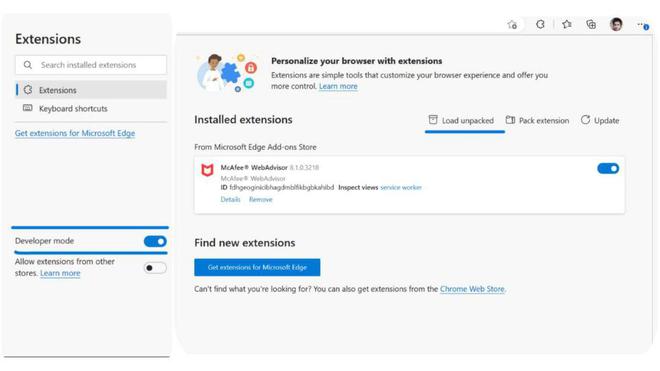Disable the Developer mode switch
Viewport: 660px width, 371px height.
tap(155, 241)
